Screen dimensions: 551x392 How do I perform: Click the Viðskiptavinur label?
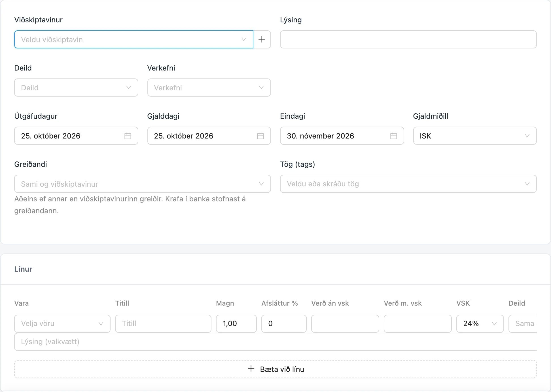coord(39,20)
